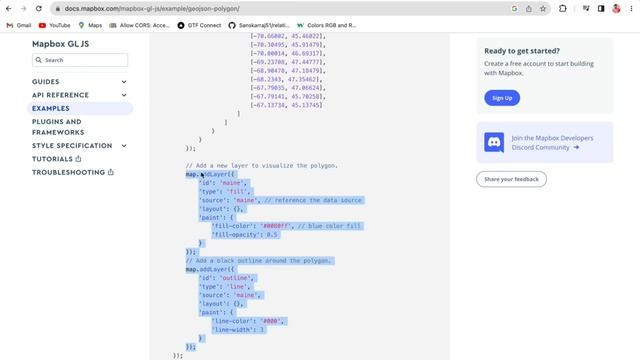This screenshot has height=360, width=640.
Task: Click the Discord link arrow icon
Action: [576, 147]
